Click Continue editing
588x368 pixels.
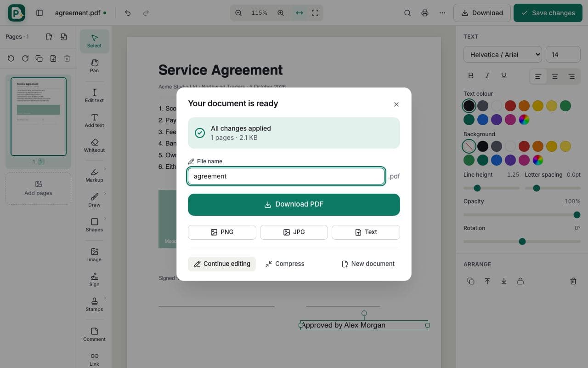(x=222, y=264)
